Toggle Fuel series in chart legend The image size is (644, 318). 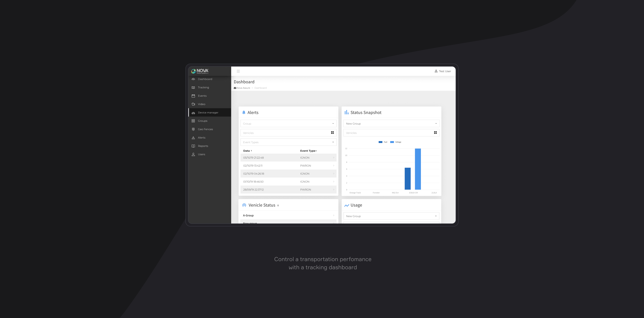(x=383, y=142)
